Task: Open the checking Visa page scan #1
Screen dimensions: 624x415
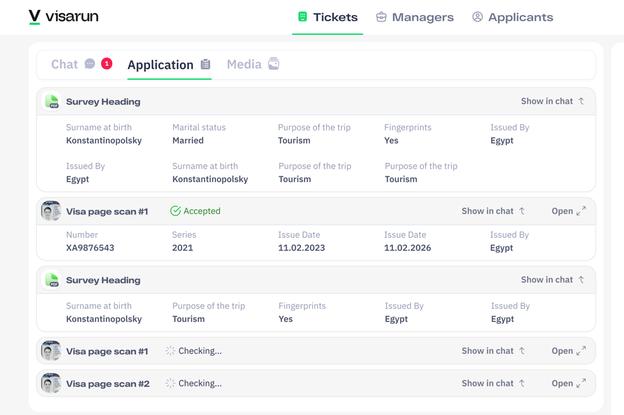Action: tap(568, 351)
